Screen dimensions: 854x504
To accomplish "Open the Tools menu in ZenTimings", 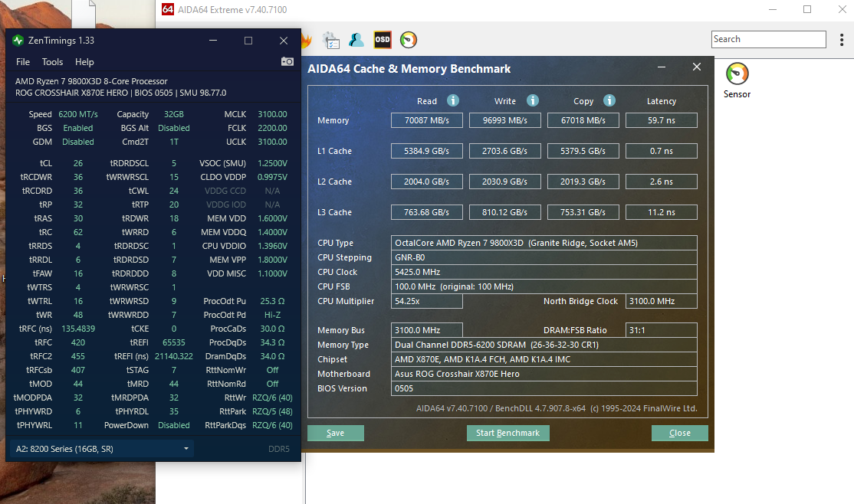I will (x=52, y=62).
